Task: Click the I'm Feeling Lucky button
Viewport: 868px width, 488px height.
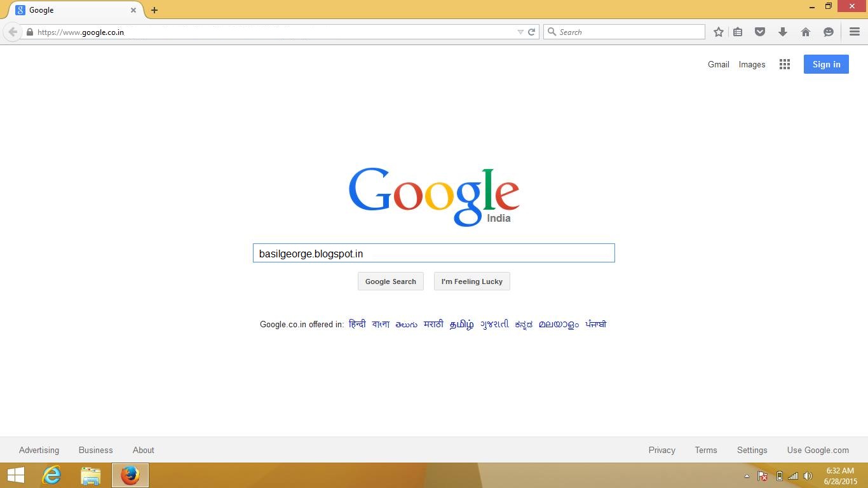Action: pos(472,281)
